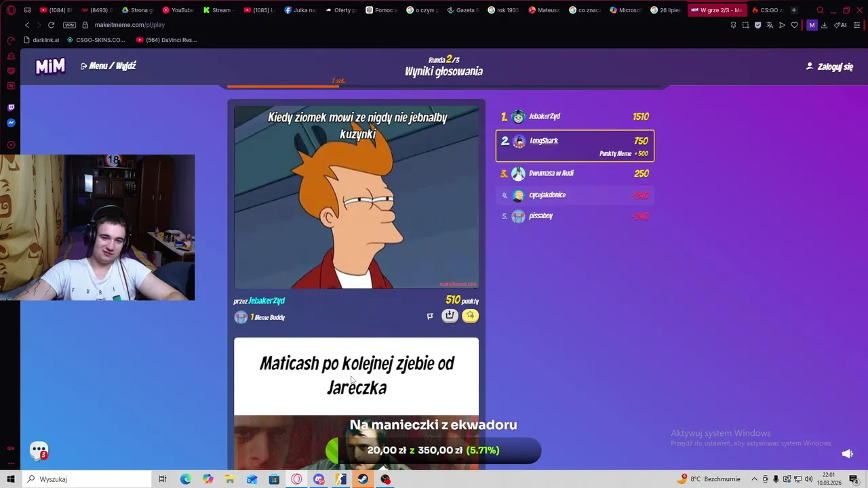Open Twitch in the Opera sidebar
This screenshot has width=868, height=488.
pyautogui.click(x=11, y=108)
